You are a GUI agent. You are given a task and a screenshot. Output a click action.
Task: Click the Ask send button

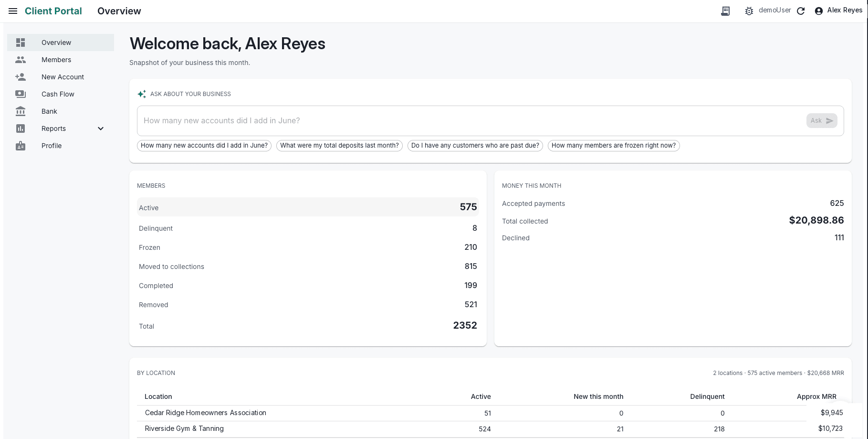[822, 121]
